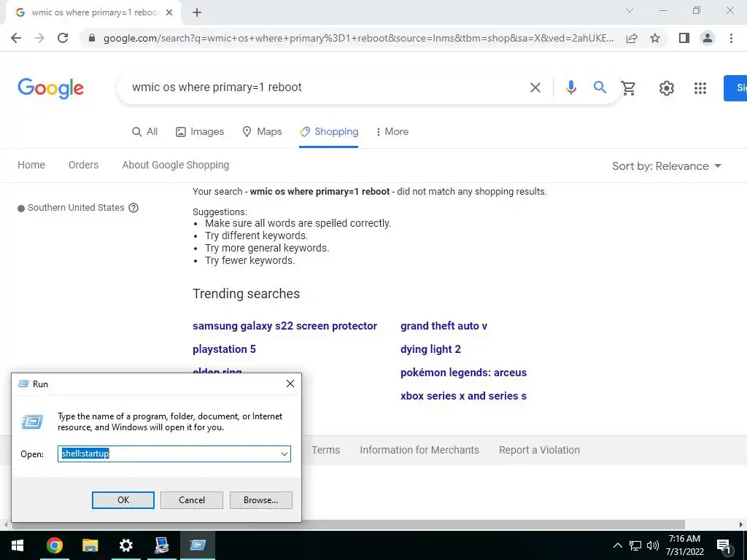The image size is (747, 560).
Task: Switch to the All results tab
Action: pyautogui.click(x=145, y=132)
